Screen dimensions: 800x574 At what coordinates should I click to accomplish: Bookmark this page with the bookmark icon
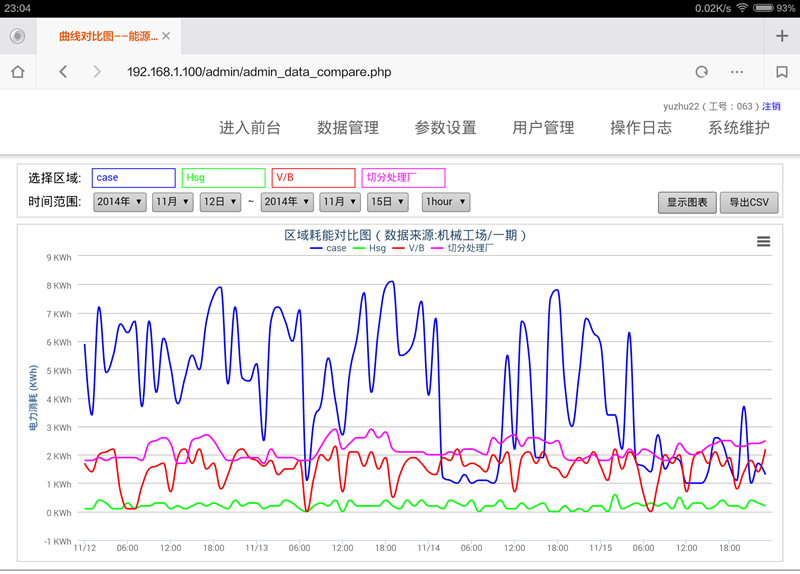(x=782, y=72)
